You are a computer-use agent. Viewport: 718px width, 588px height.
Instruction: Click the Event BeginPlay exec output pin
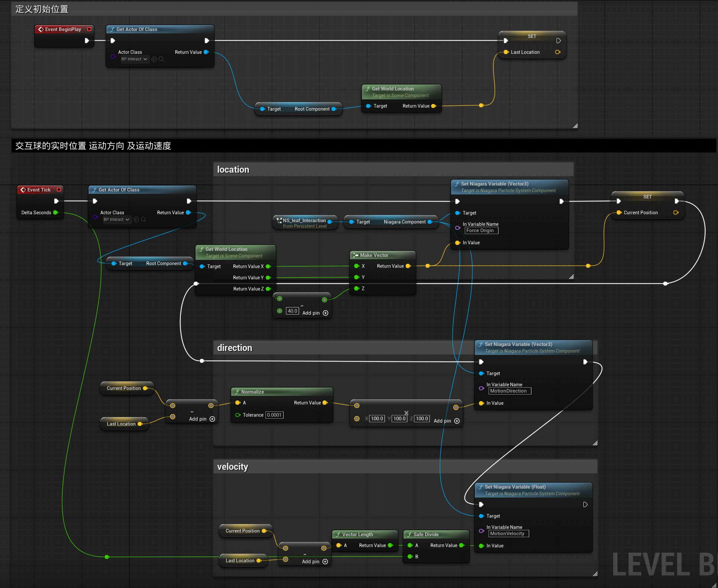[x=87, y=41]
